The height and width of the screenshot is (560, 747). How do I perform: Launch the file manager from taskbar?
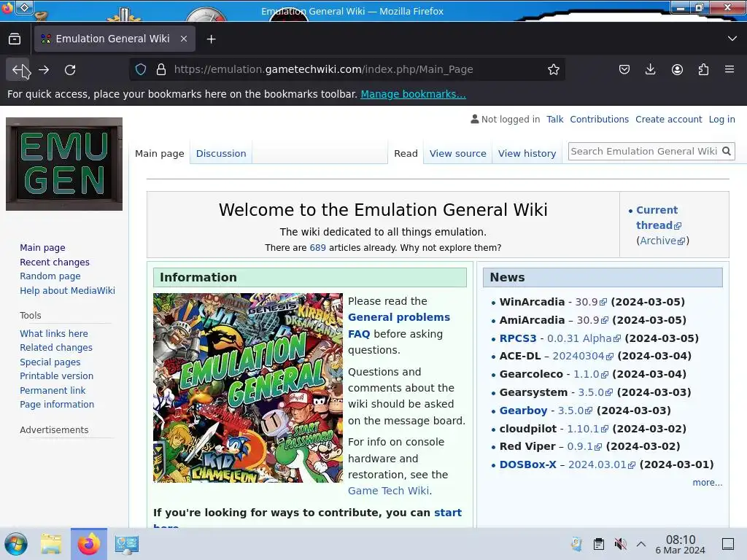click(51, 544)
